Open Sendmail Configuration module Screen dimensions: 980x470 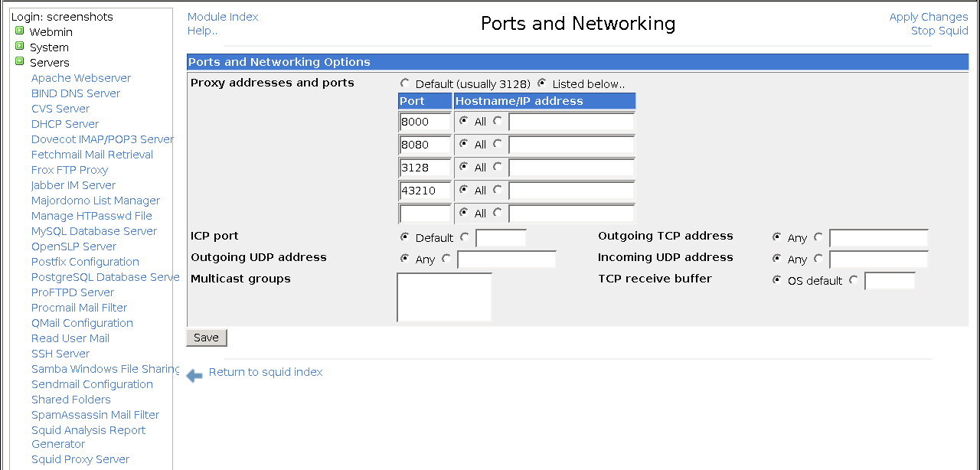pos(92,384)
